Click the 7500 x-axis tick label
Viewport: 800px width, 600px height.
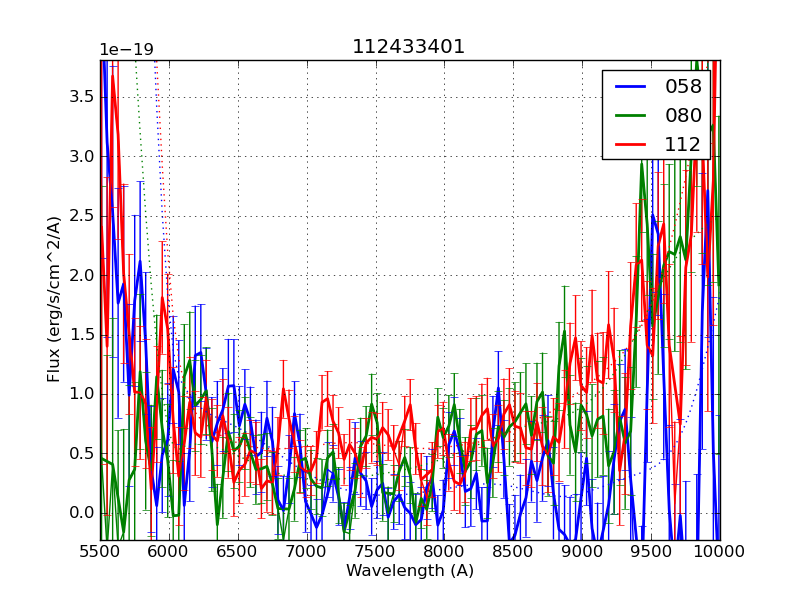[376, 552]
